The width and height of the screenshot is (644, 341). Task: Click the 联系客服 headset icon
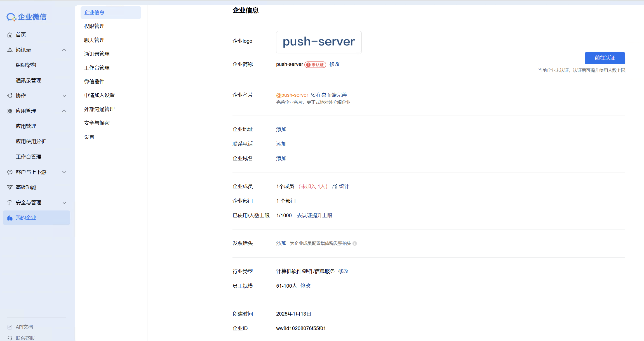point(10,338)
